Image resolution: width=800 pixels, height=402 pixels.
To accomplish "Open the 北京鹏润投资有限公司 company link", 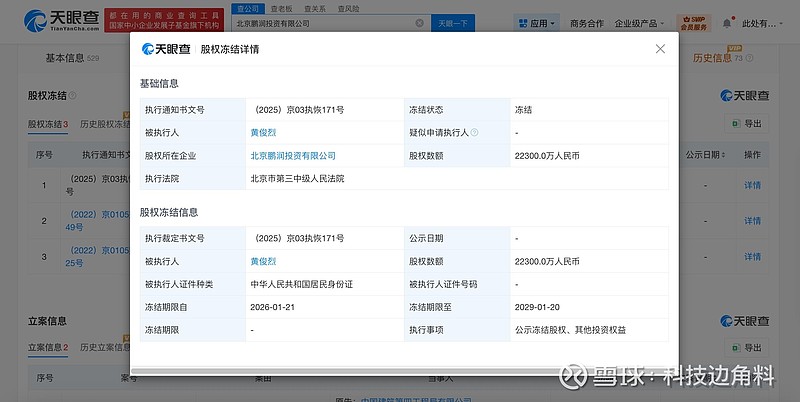I will [293, 156].
